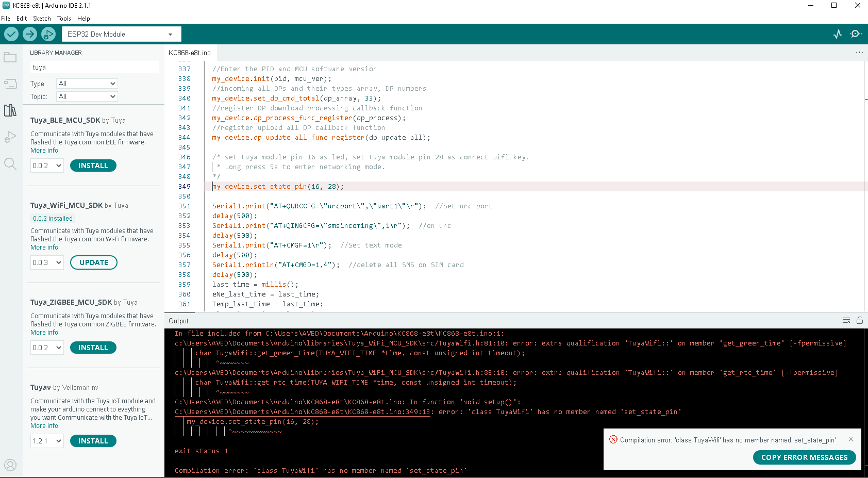Open the Search magnifier sidebar icon

(10, 164)
